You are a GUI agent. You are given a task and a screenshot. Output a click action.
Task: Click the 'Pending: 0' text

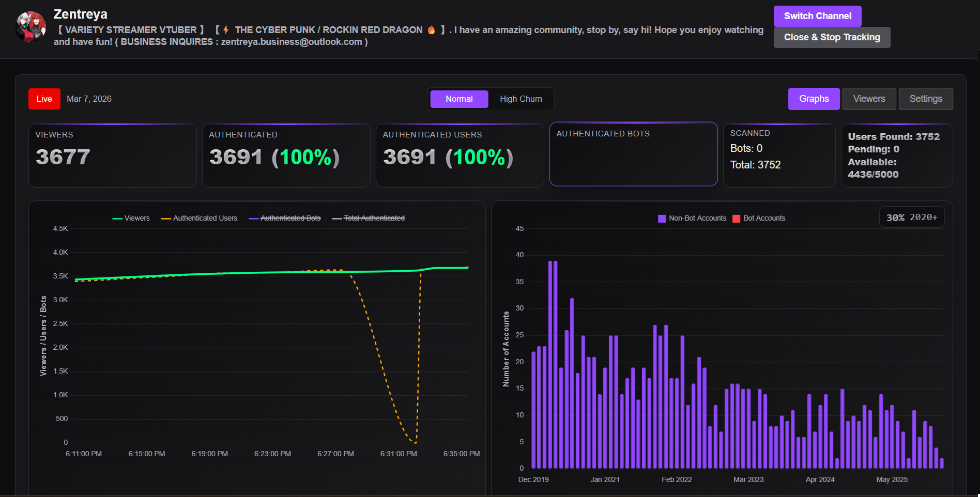pyautogui.click(x=874, y=149)
